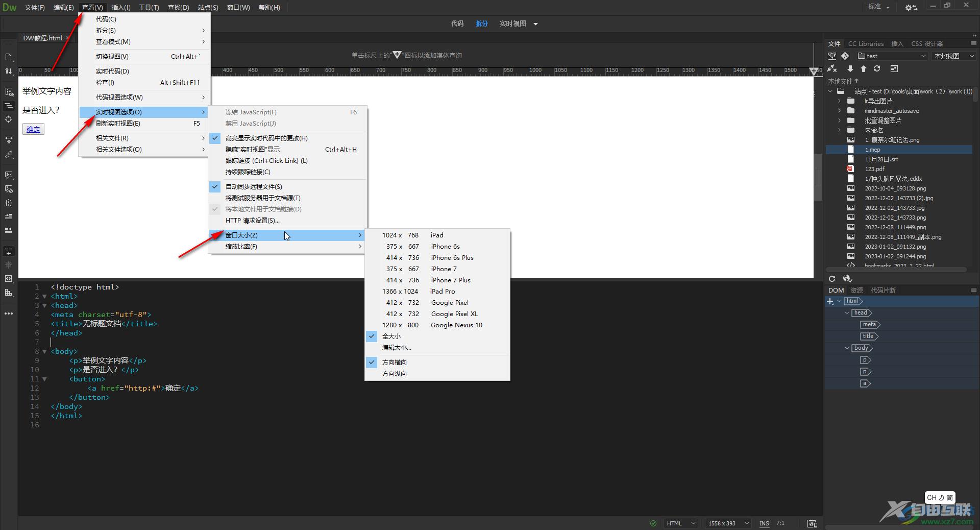Toggle 隐藏"实时视图"显示 option

287,150
